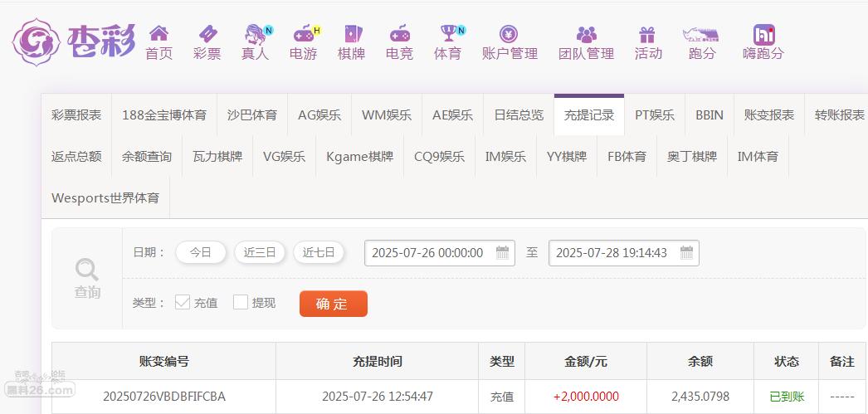
Task: Toggle the 提现 checkbox
Action: pos(241,302)
